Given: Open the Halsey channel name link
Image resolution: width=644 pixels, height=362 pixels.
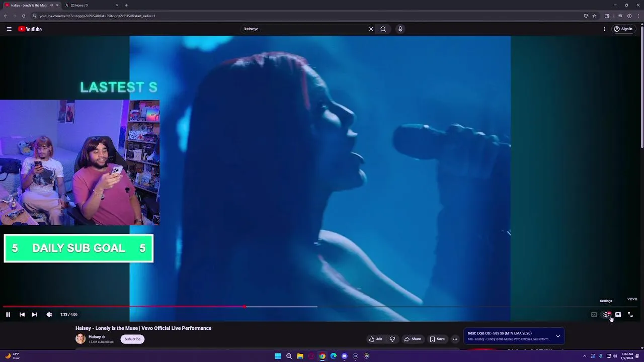Looking at the screenshot, I should point(95,337).
